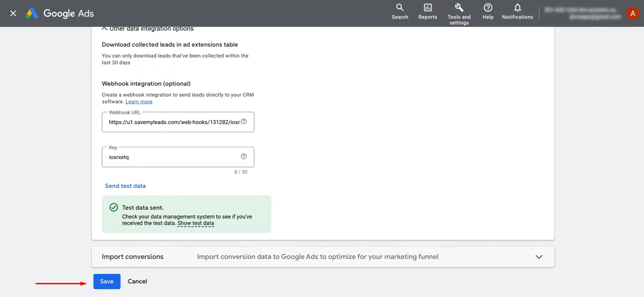Image resolution: width=644 pixels, height=297 pixels.
Task: Show help tooltip for Key field
Action: pyautogui.click(x=244, y=156)
